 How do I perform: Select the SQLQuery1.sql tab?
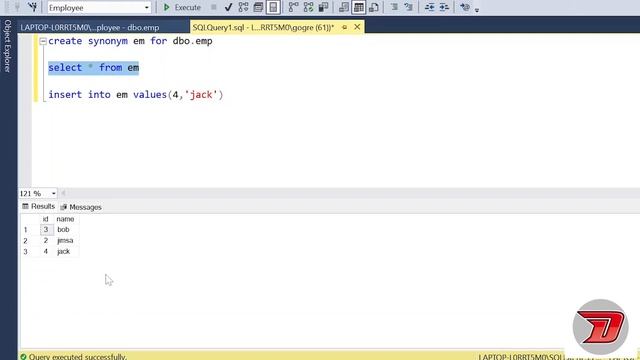coord(263,27)
